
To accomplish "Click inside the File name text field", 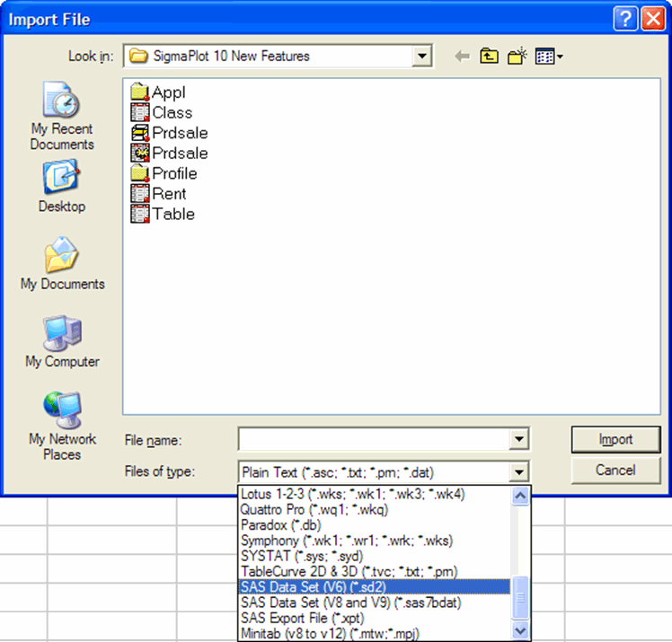I will (x=372, y=440).
